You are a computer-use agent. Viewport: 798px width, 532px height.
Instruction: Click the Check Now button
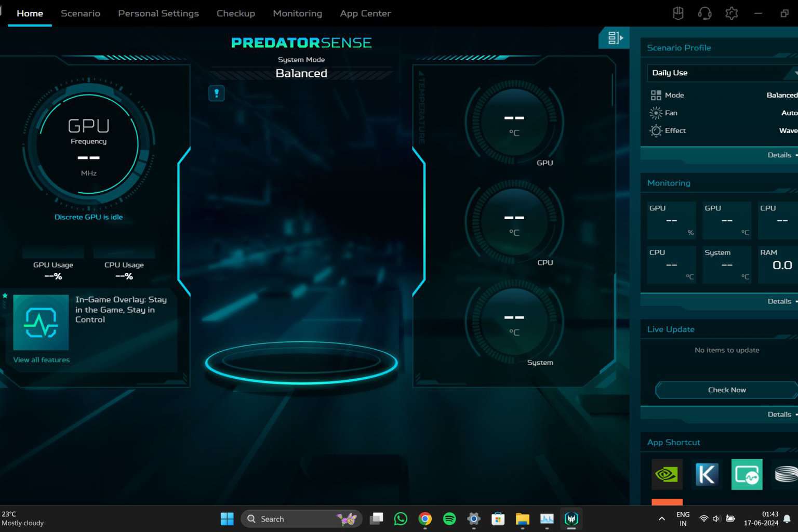[726, 390]
